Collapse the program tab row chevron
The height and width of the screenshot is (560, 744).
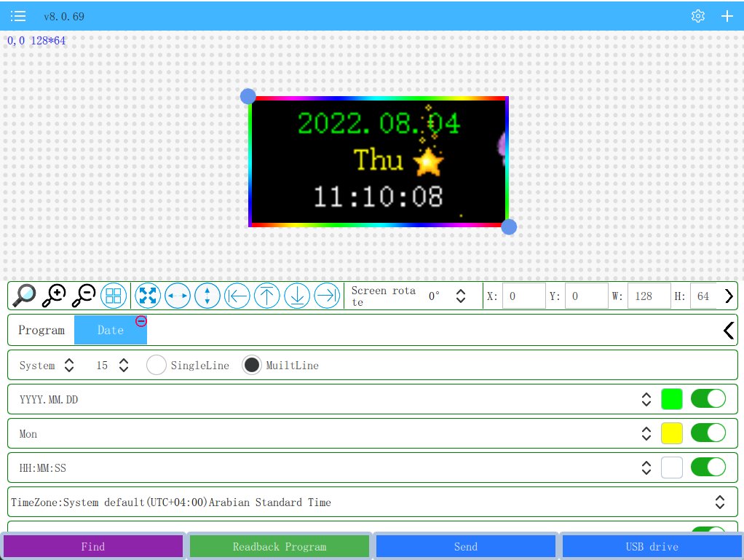pos(729,331)
